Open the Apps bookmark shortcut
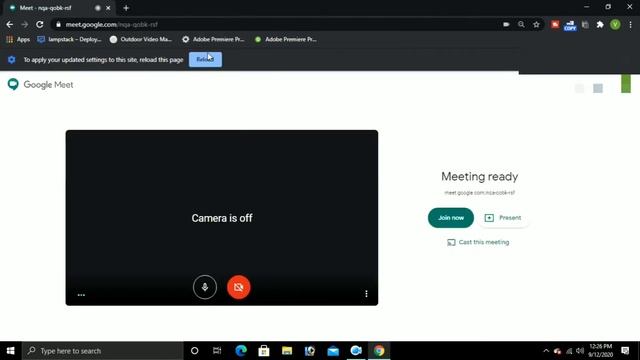The width and height of the screenshot is (640, 360). 18,39
